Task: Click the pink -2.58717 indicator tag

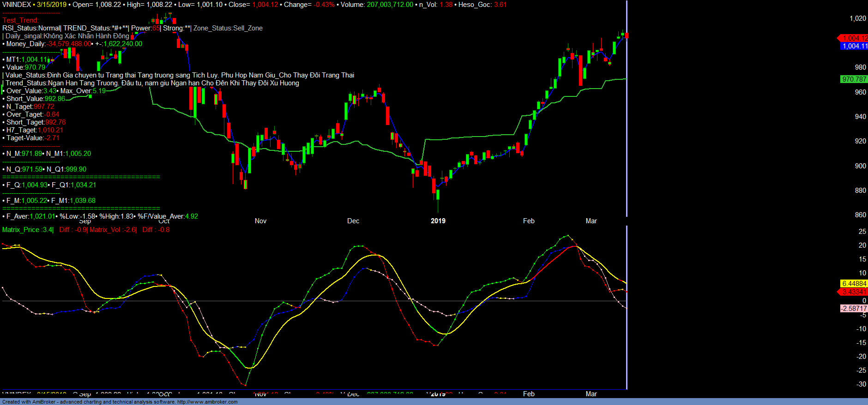Action: click(854, 309)
